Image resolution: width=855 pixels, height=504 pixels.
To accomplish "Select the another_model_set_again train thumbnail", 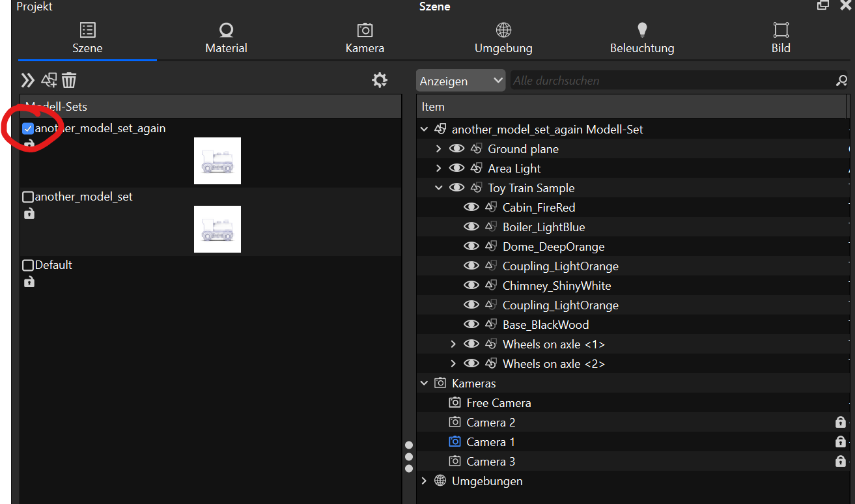I will coord(217,161).
